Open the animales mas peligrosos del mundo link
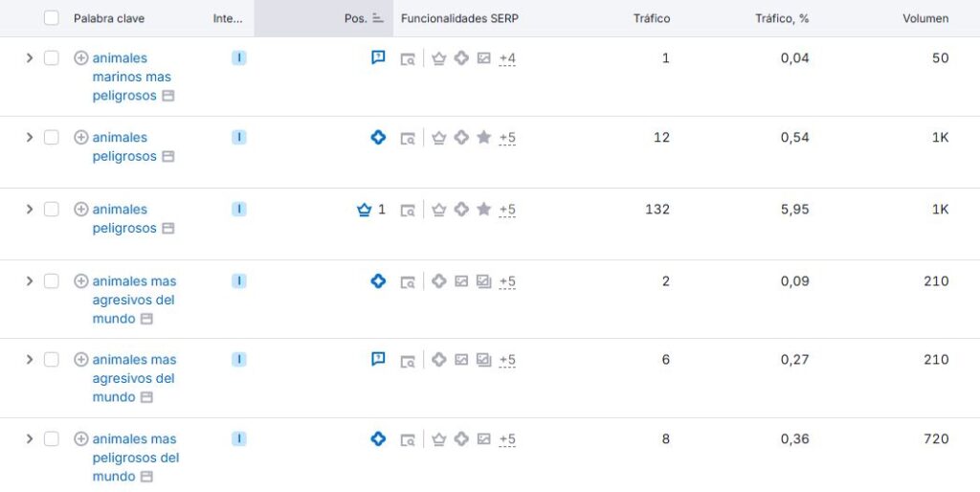980x492 pixels. [x=136, y=458]
